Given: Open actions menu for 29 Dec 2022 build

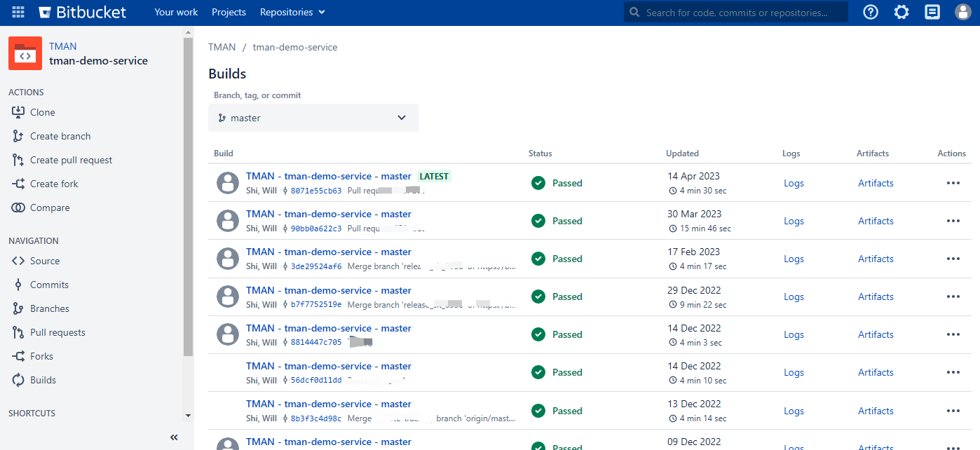Looking at the screenshot, I should (x=953, y=296).
